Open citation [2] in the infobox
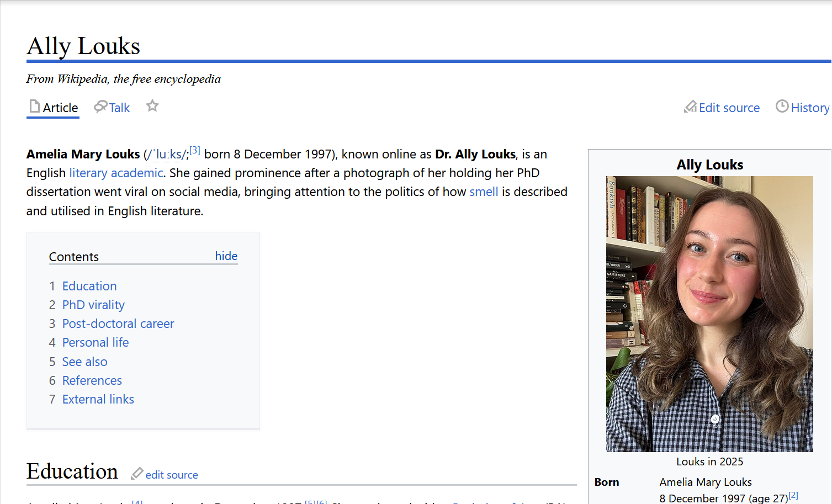 (x=793, y=495)
